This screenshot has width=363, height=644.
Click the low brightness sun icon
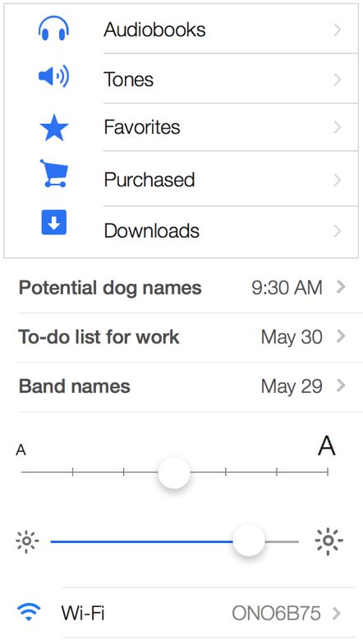click(27, 541)
